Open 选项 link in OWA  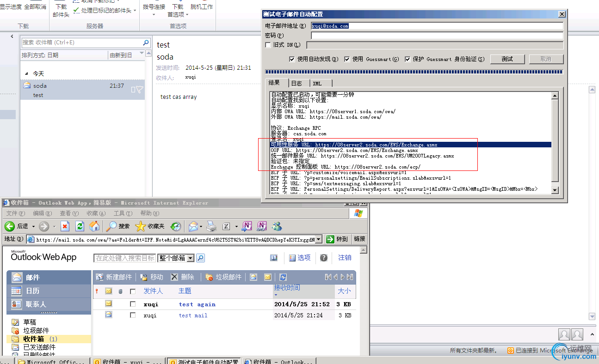(x=300, y=258)
